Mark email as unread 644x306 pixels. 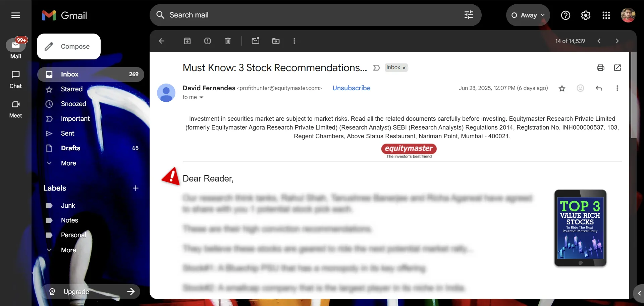click(x=256, y=41)
